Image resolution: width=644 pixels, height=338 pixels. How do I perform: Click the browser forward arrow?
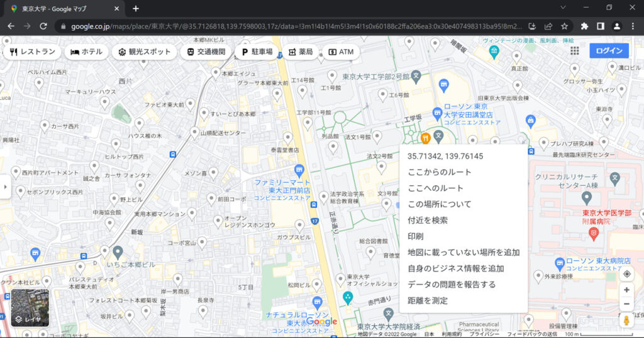click(27, 26)
